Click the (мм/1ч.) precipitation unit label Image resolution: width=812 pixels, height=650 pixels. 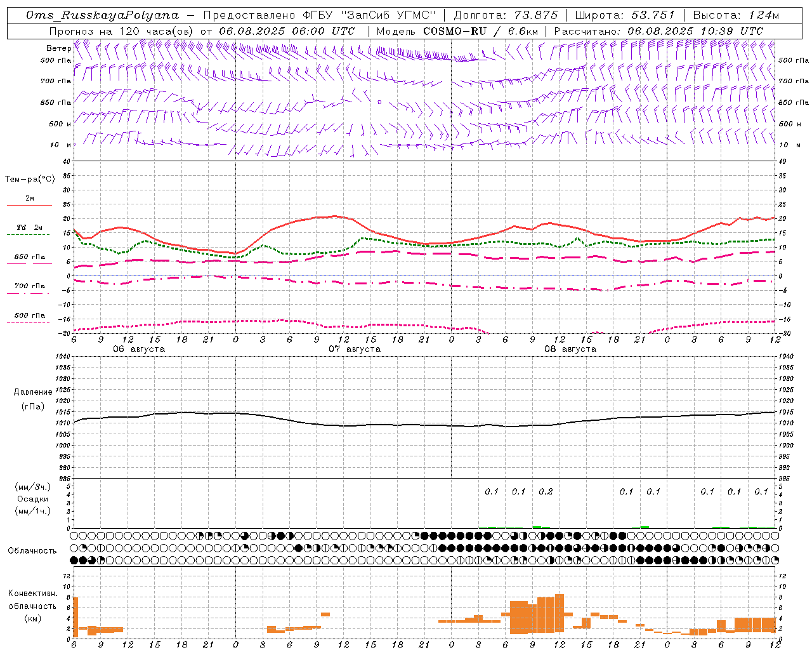point(33,511)
